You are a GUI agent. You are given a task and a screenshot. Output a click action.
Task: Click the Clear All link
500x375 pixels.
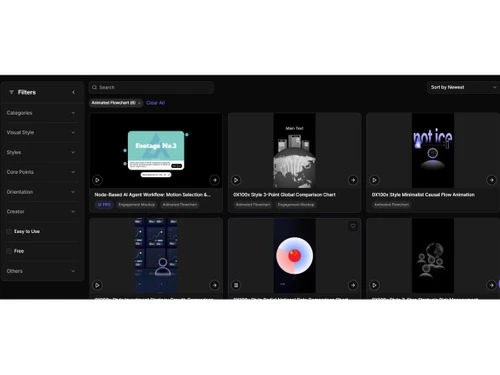[x=156, y=103]
